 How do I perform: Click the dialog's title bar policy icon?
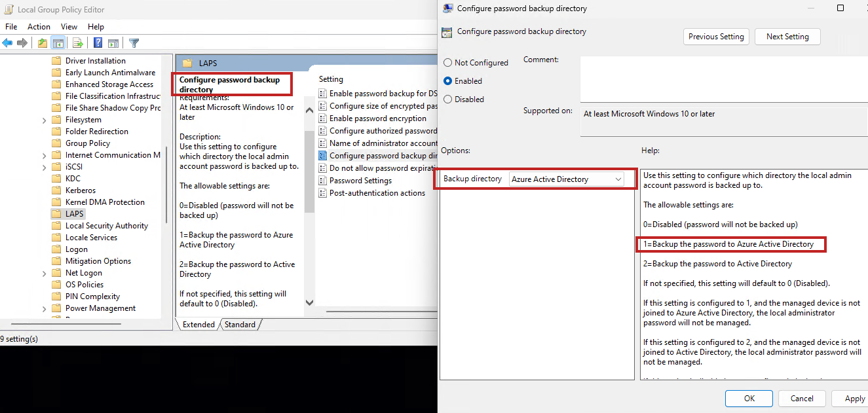pyautogui.click(x=447, y=9)
